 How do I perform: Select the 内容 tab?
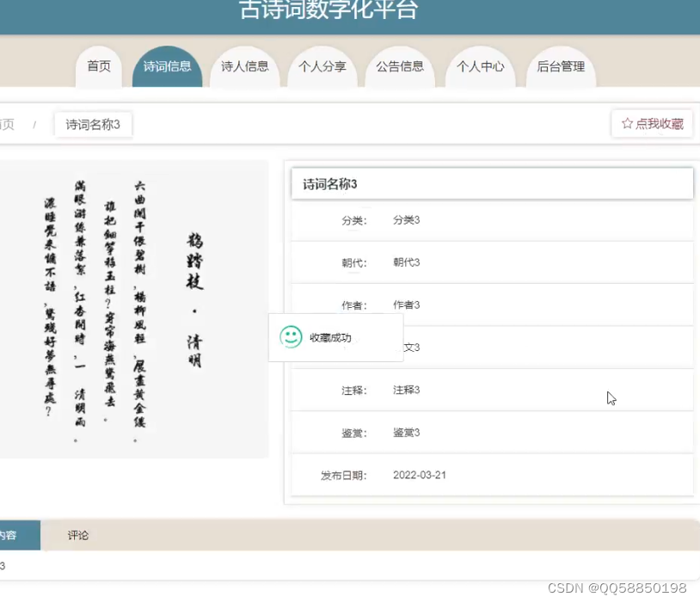tap(20, 535)
